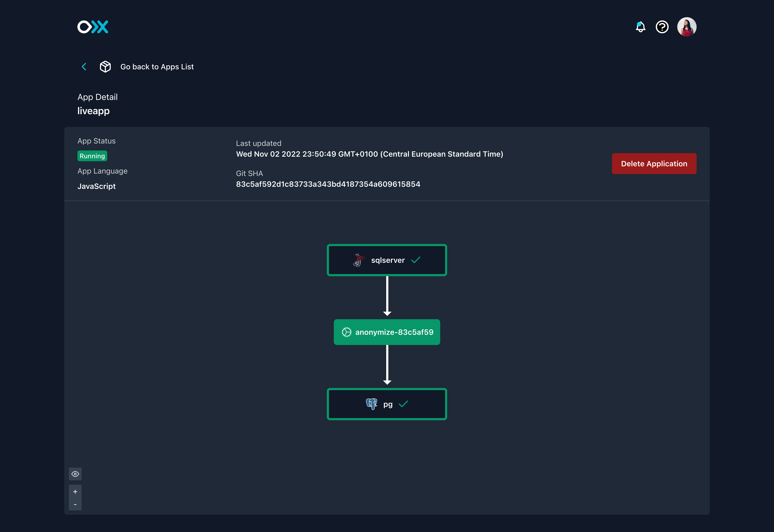Image resolution: width=774 pixels, height=532 pixels.
Task: Expand the anonymize-83c5af59 node
Action: point(387,332)
